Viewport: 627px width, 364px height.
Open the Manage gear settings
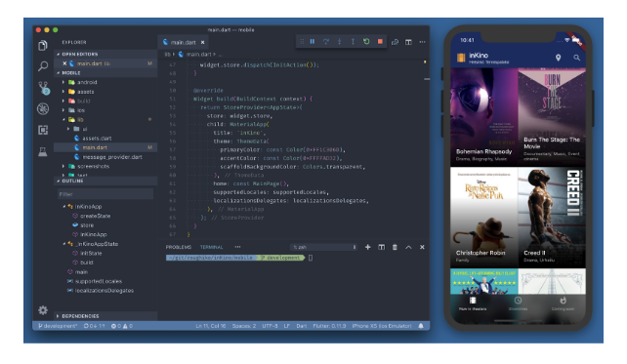click(43, 309)
